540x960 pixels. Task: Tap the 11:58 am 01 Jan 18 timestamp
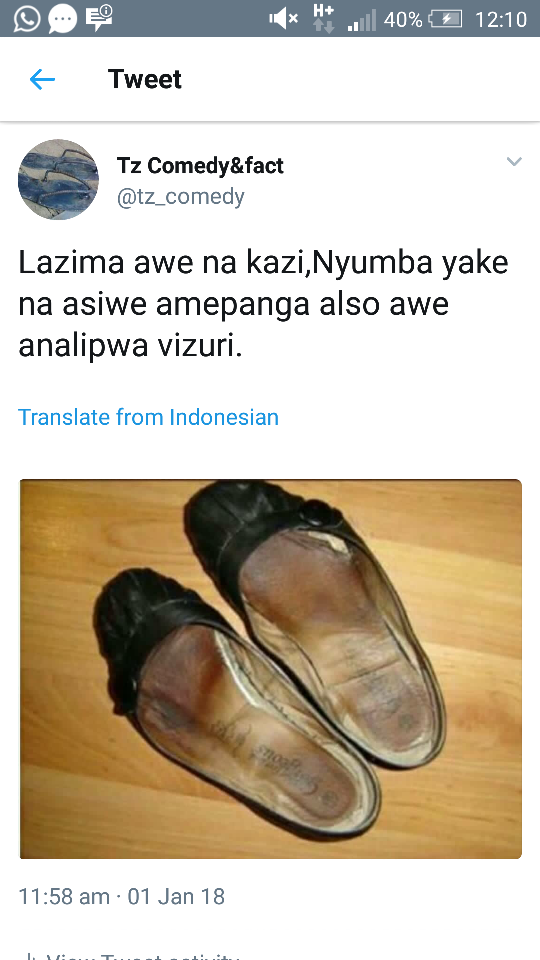click(122, 896)
